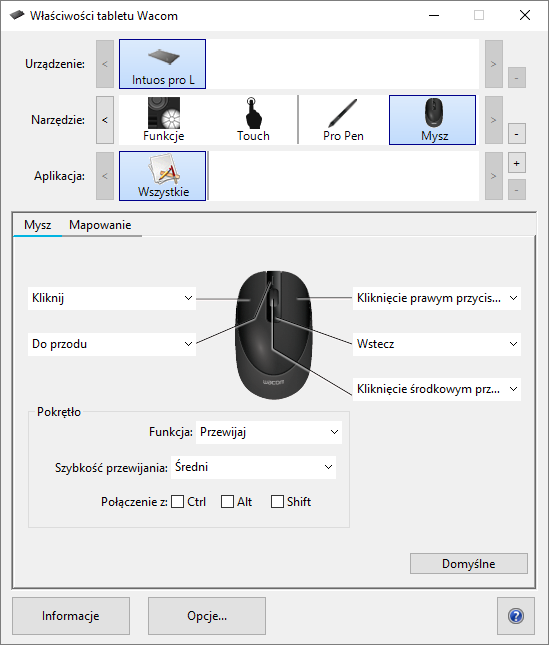Add application with the plus button
Screen dimensions: 549x645
coord(517,163)
